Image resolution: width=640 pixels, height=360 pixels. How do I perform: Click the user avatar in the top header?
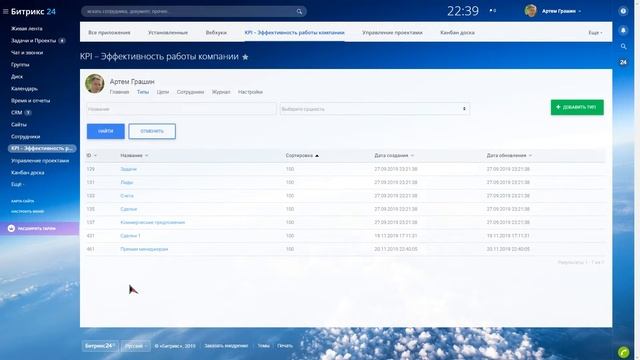coord(530,11)
